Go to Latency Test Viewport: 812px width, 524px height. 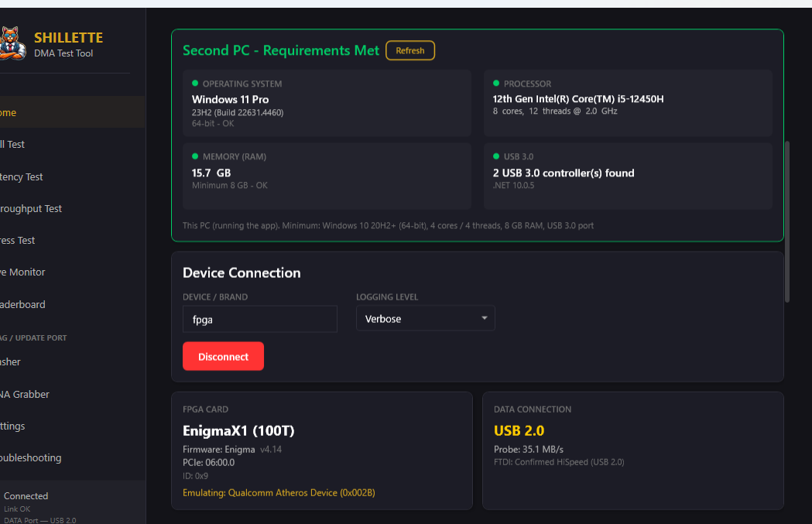point(73,176)
